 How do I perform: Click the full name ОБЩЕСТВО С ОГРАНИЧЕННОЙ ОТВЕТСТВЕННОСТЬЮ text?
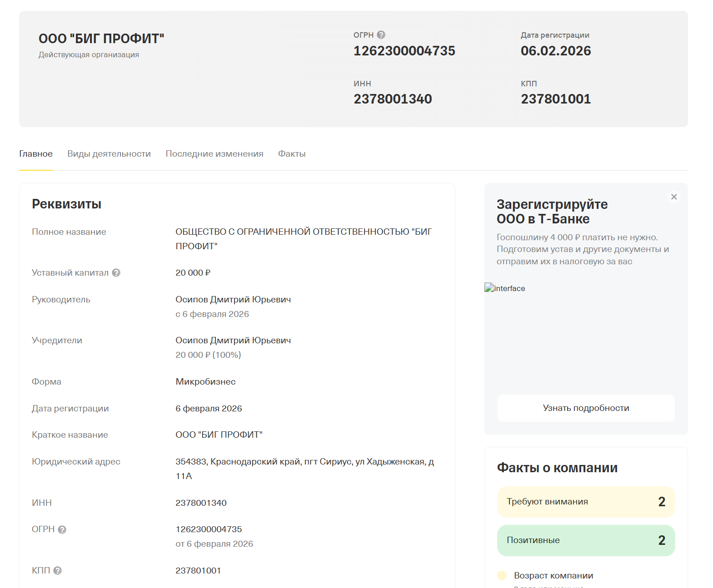304,239
